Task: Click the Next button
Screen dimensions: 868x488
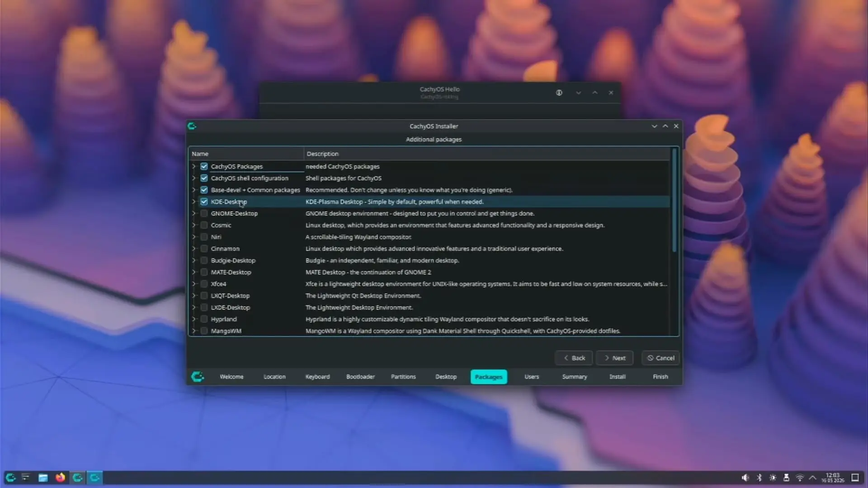Action: click(x=615, y=358)
